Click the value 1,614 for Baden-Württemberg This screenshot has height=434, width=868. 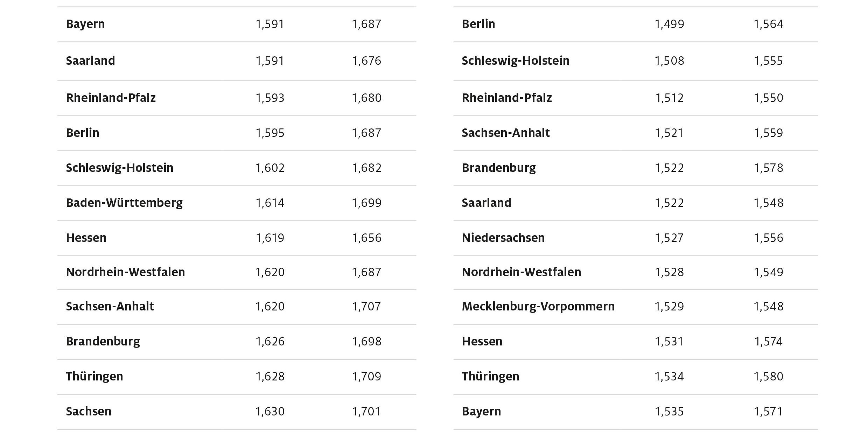click(270, 203)
